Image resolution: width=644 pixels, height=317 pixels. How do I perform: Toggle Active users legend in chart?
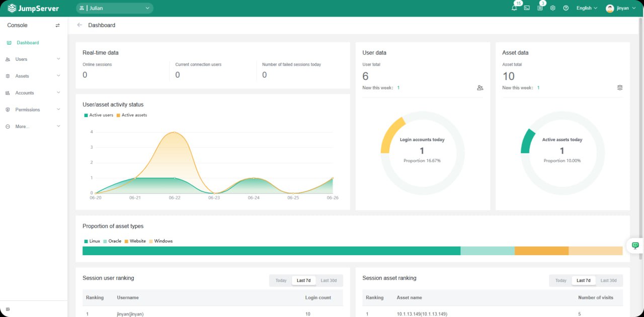[x=99, y=115]
